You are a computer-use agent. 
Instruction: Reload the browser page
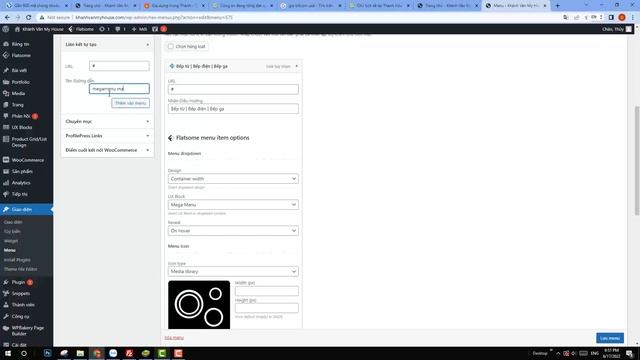pyautogui.click(x=29, y=18)
